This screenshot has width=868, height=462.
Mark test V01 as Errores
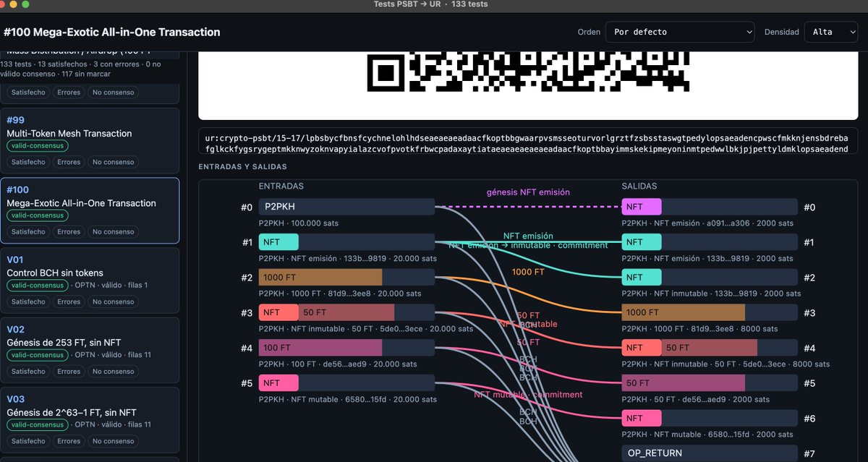tap(69, 301)
